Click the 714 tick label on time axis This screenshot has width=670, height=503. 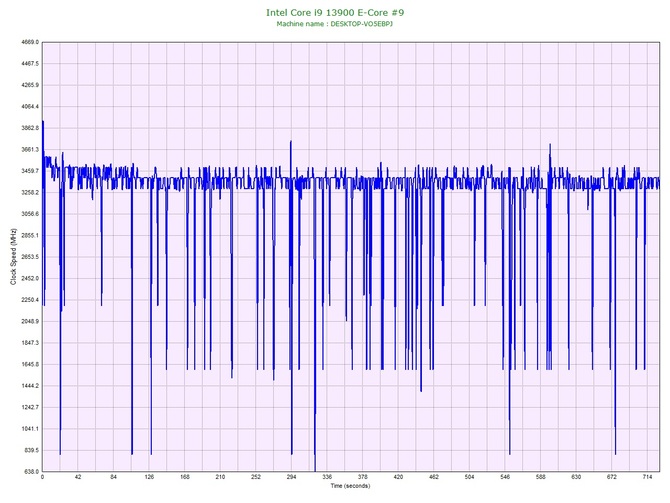[647, 477]
